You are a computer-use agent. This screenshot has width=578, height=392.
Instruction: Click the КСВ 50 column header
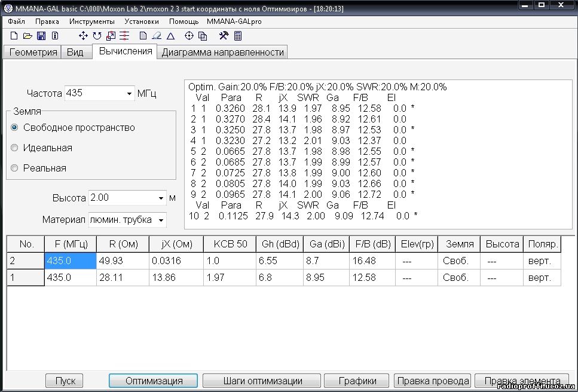coord(230,244)
